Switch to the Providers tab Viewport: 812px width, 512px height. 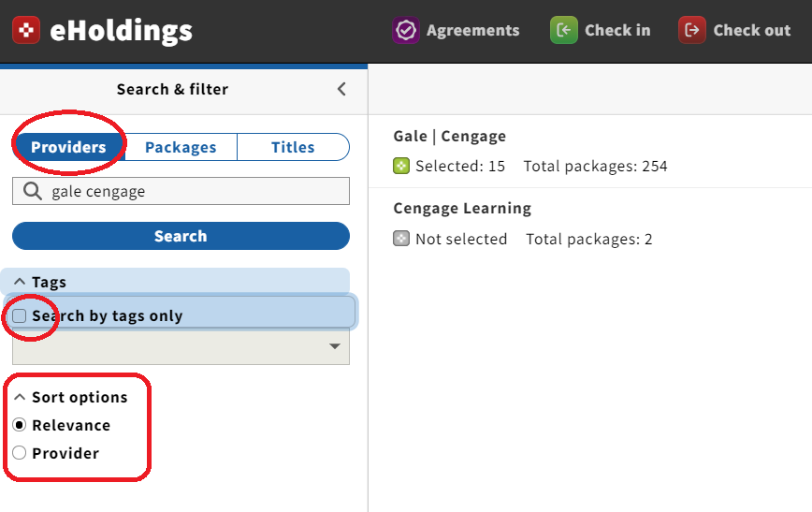68,147
